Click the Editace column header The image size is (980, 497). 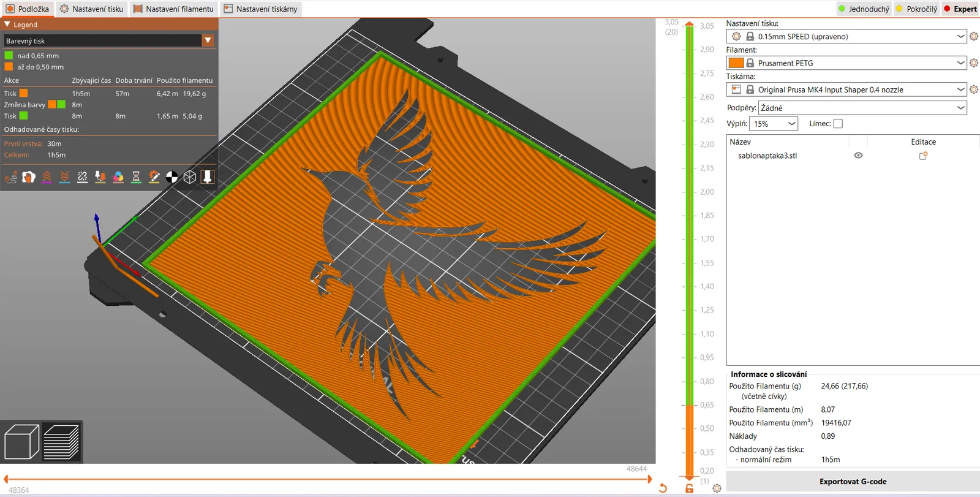923,142
